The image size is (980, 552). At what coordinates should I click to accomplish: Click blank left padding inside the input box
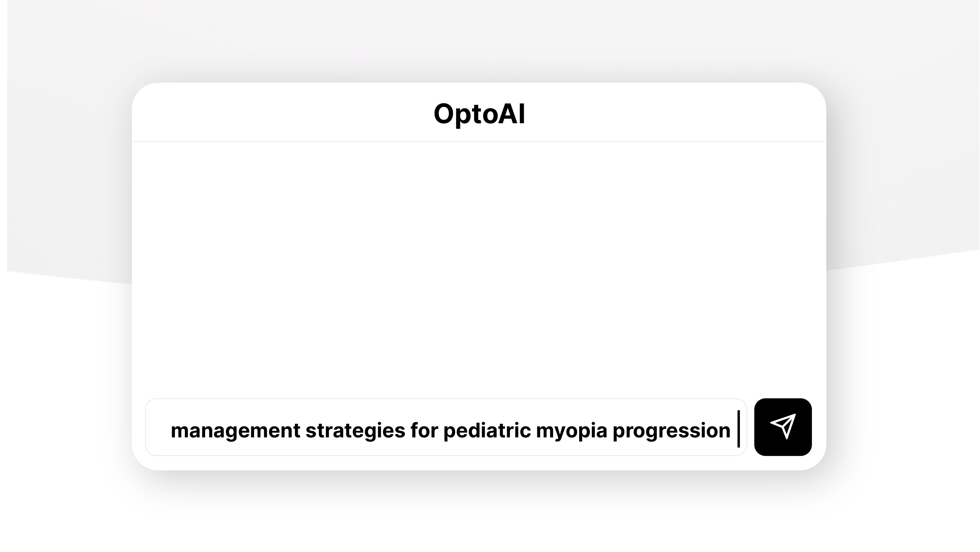tap(158, 427)
